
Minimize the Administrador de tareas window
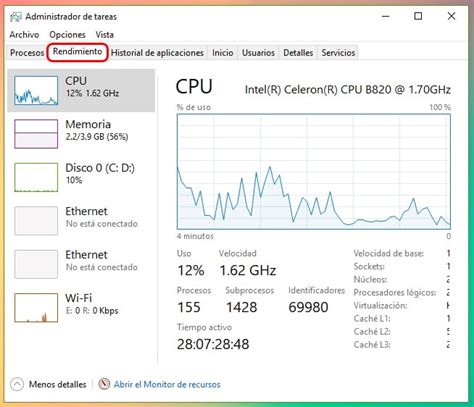[x=386, y=16]
